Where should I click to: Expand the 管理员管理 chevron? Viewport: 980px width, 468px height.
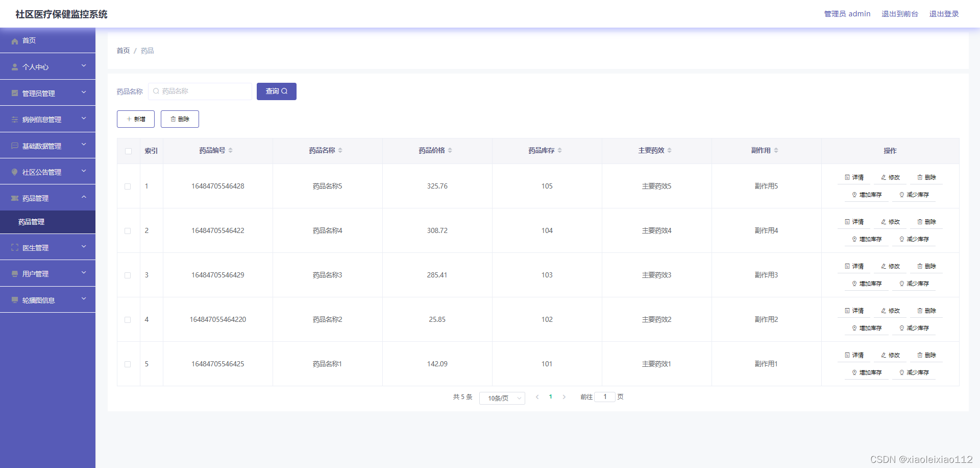pyautogui.click(x=84, y=92)
